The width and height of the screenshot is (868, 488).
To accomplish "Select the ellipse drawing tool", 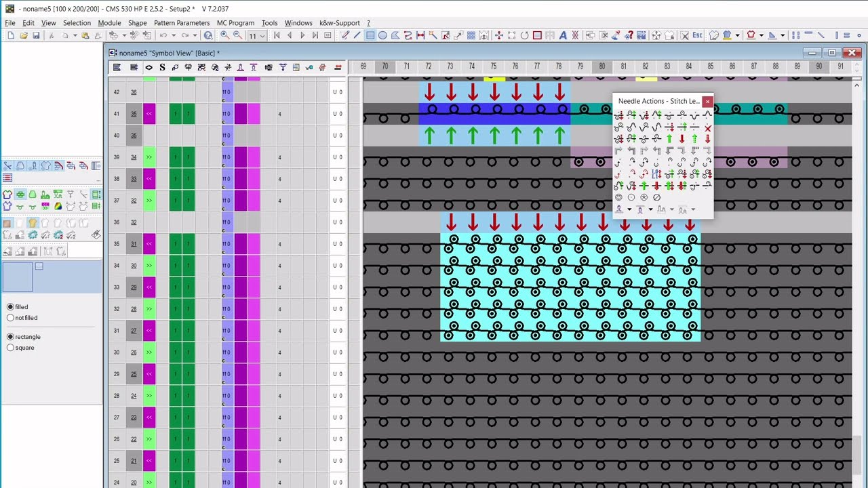I will 382,35.
